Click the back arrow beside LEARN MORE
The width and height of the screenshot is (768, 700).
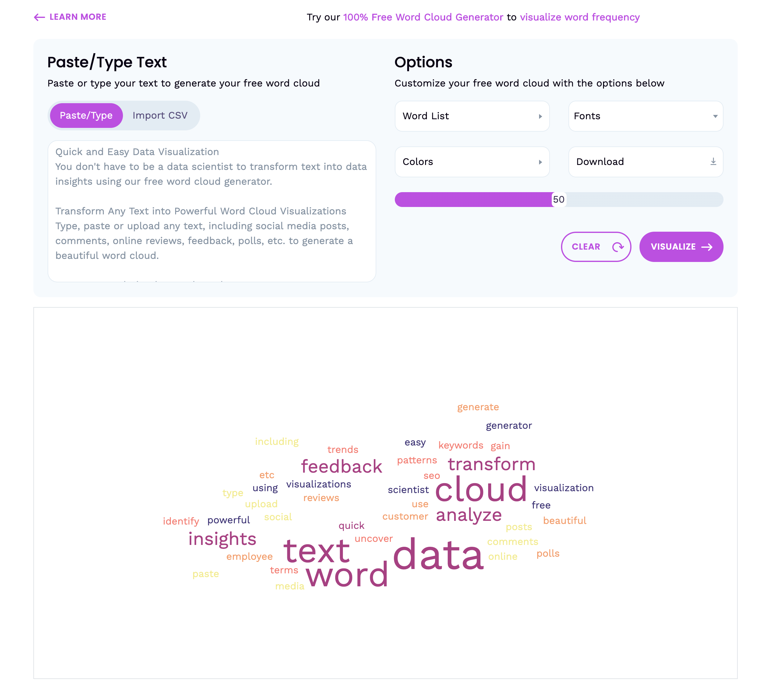(39, 17)
